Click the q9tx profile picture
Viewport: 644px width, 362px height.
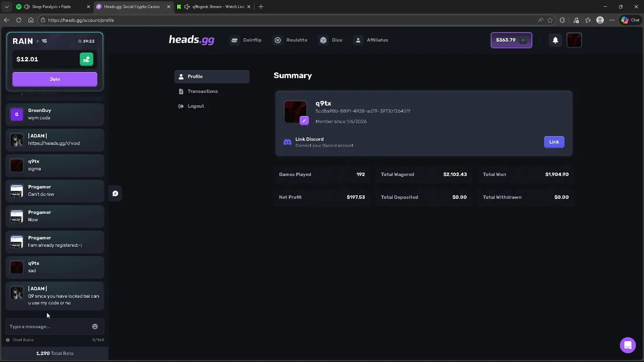point(295,112)
